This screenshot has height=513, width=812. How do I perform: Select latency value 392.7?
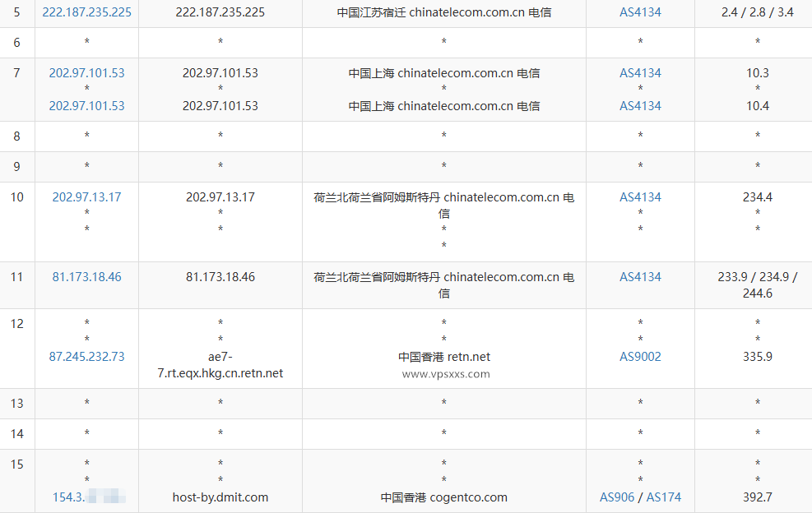[757, 497]
